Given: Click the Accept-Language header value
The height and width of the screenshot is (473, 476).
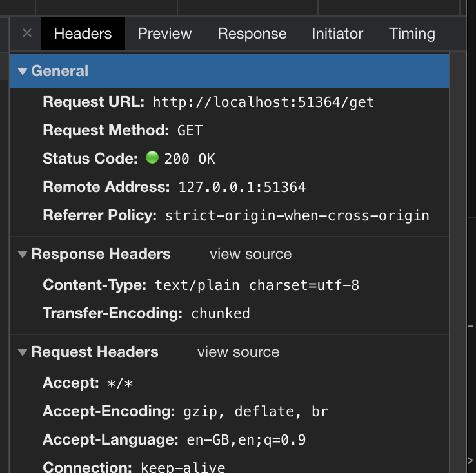Looking at the screenshot, I should [x=246, y=440].
